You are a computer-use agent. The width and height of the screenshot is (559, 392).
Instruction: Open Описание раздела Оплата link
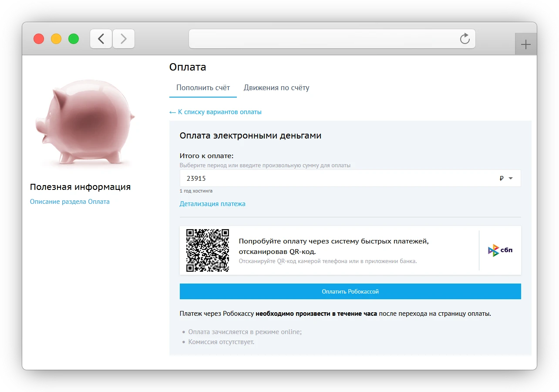tap(70, 202)
